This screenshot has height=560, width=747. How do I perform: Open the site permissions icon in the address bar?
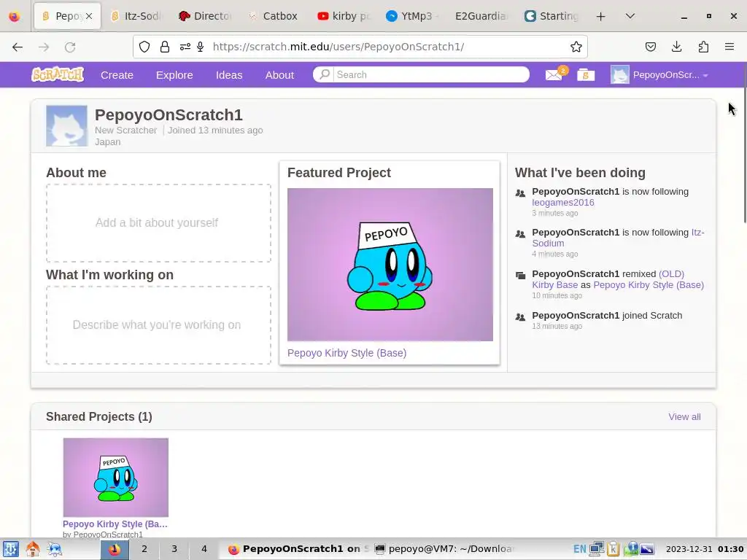pos(185,47)
